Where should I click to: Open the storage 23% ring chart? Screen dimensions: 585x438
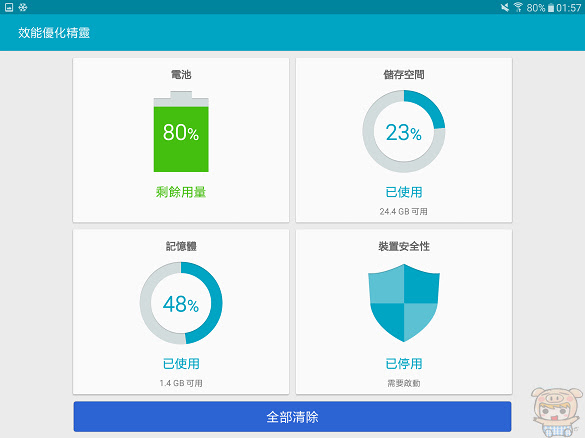pos(404,131)
